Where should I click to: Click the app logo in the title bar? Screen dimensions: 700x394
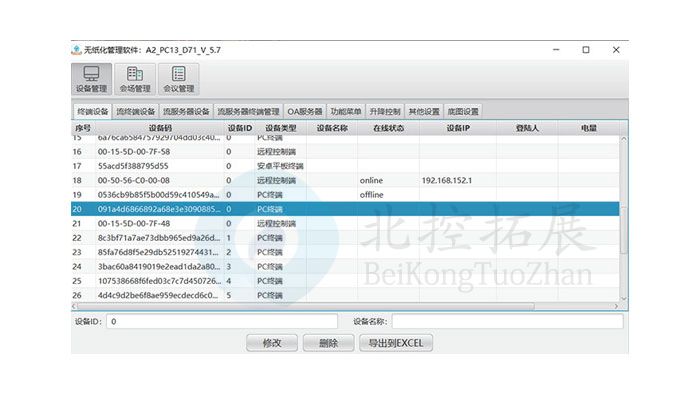point(76,50)
